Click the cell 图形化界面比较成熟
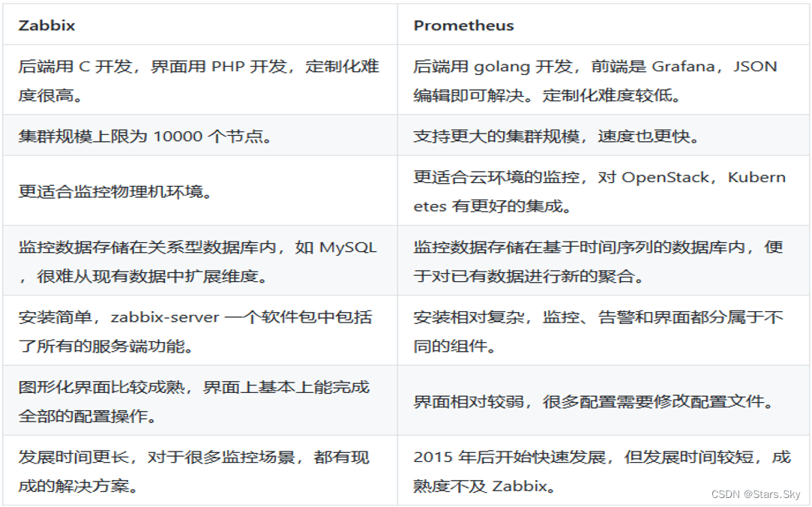This screenshot has width=812, height=507. (x=200, y=400)
